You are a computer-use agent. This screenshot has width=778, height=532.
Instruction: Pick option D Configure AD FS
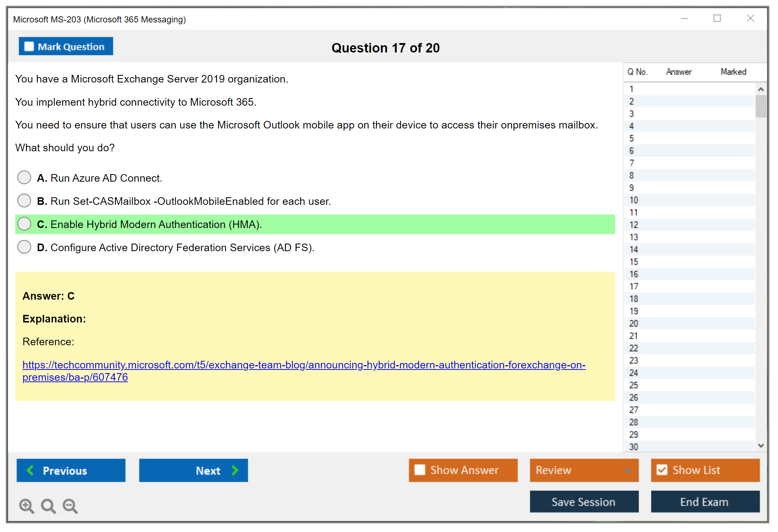(x=24, y=247)
